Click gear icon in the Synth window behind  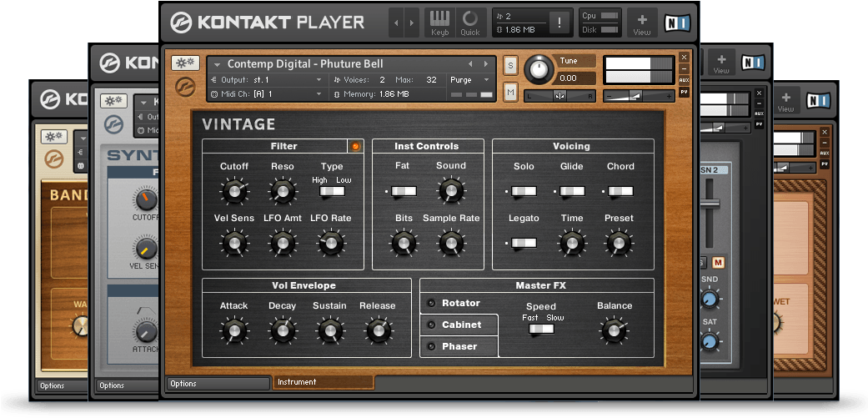[x=114, y=101]
